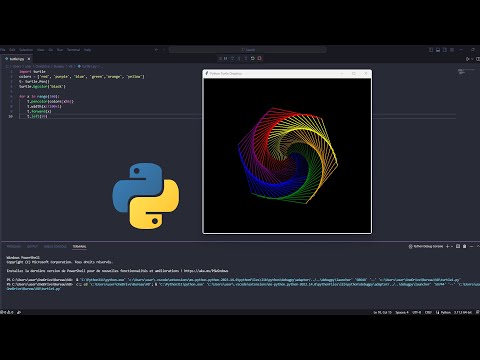Kill the terminal with trash icon
This screenshot has height=360, width=480.
click(465, 246)
